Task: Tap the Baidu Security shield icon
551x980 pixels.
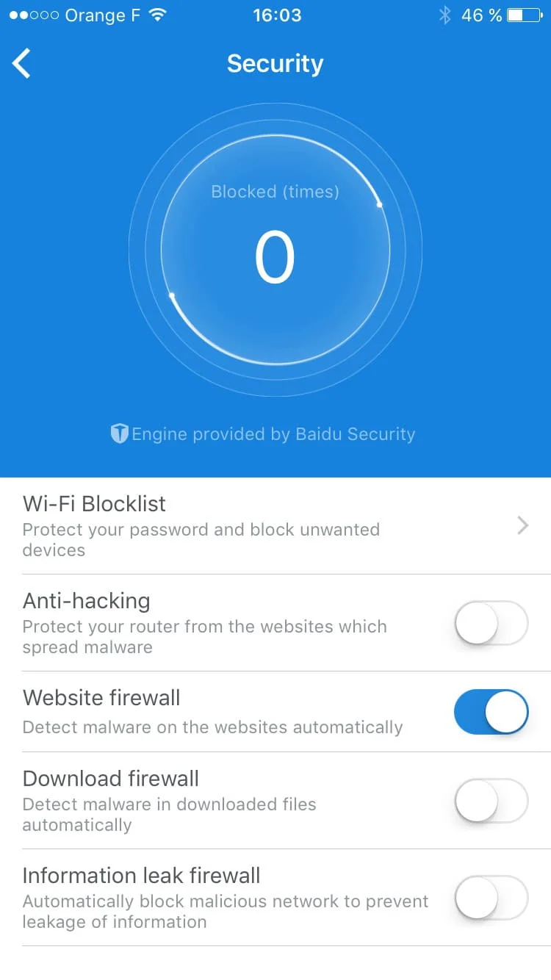Action: pyautogui.click(x=119, y=433)
